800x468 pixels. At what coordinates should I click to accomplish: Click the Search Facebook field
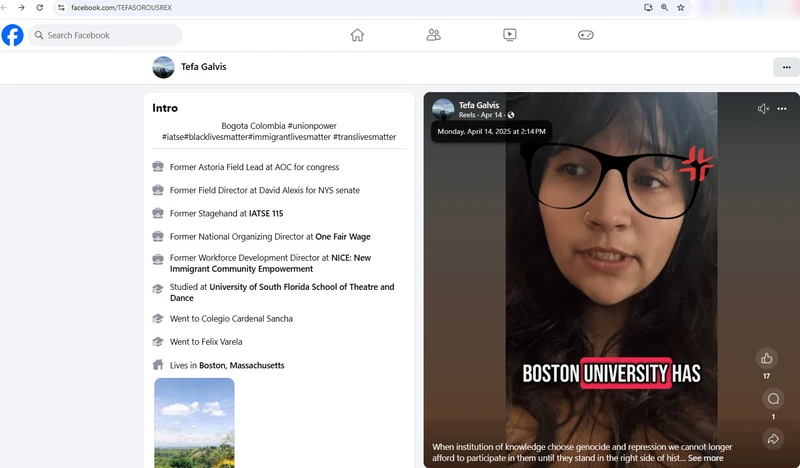(x=105, y=35)
